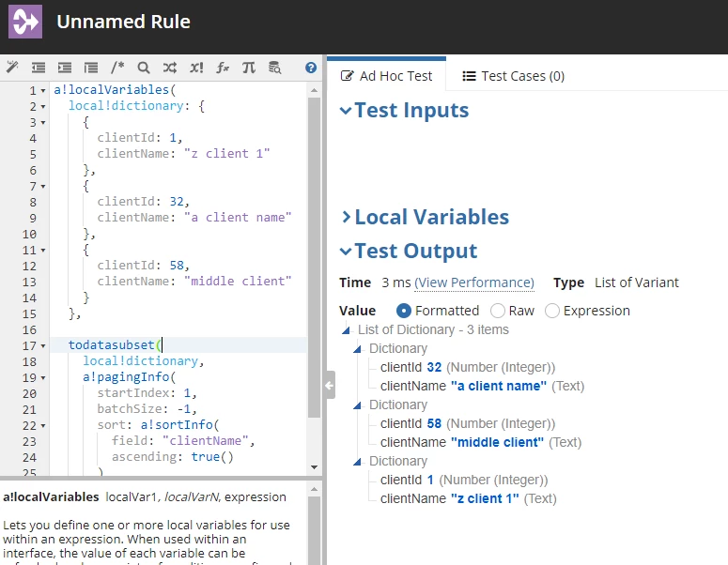Click the magic wand format expression icon
The image size is (728, 565).
coord(12,68)
